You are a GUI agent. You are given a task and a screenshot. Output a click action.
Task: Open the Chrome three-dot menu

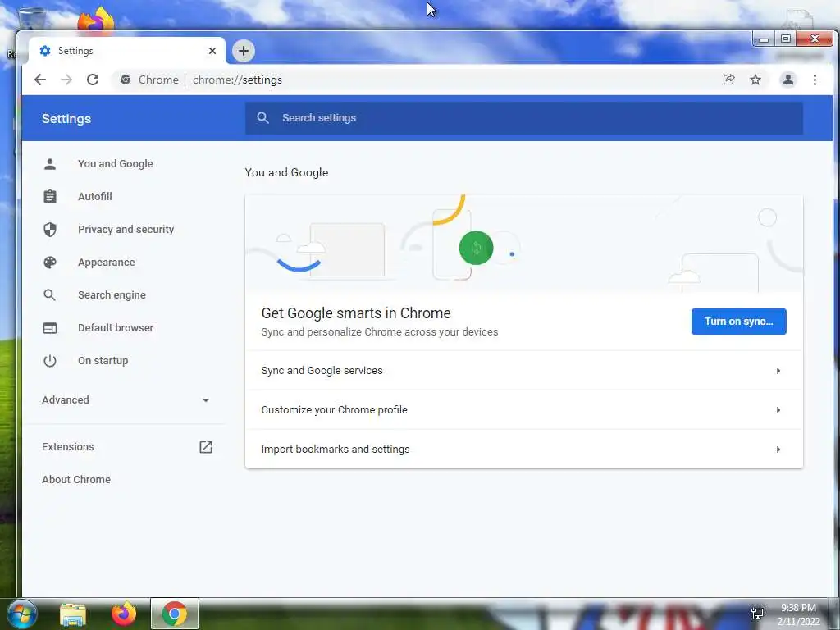(815, 80)
